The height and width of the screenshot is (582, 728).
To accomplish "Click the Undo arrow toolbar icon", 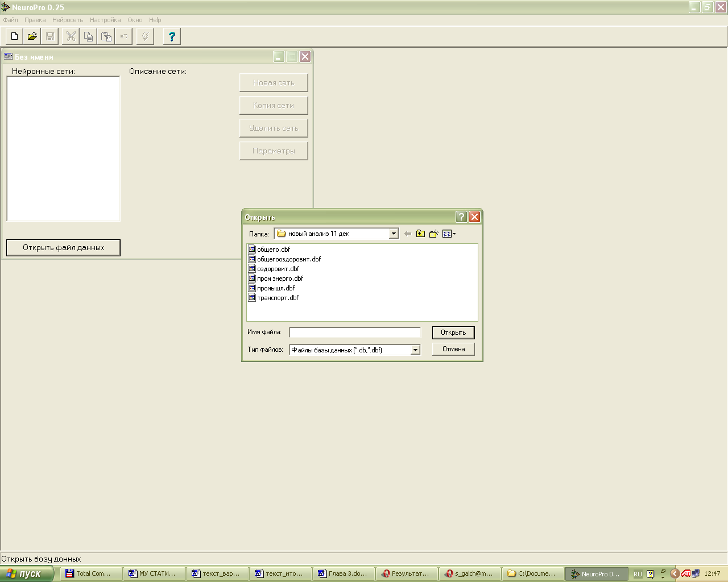I will pyautogui.click(x=124, y=36).
